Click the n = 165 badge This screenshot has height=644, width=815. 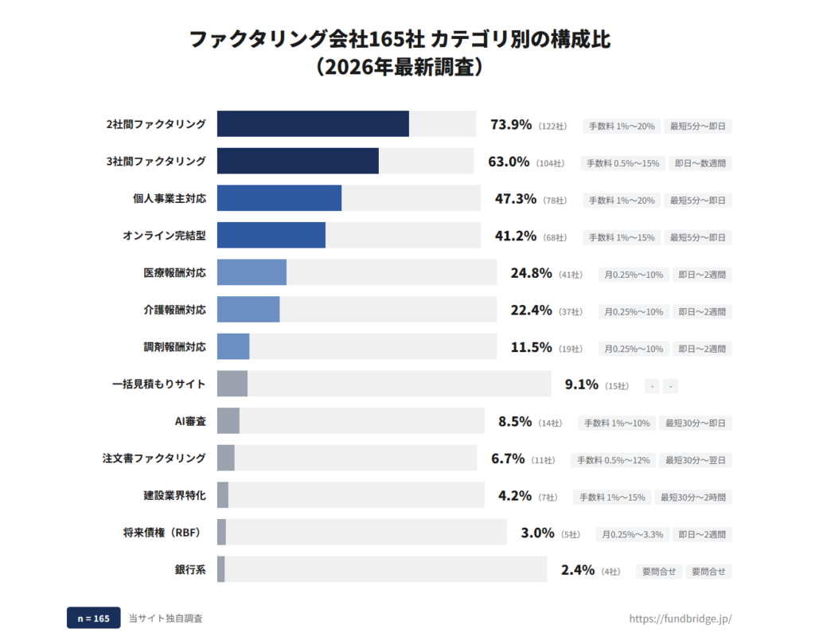click(93, 619)
